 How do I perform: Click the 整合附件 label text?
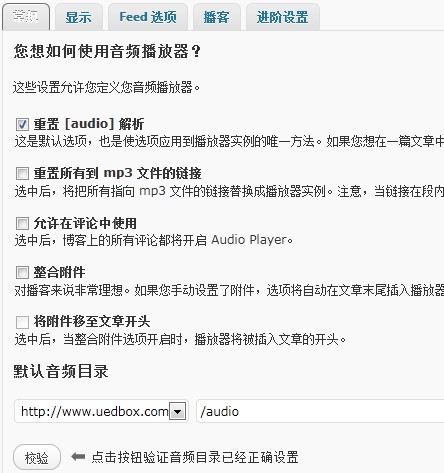click(x=59, y=272)
